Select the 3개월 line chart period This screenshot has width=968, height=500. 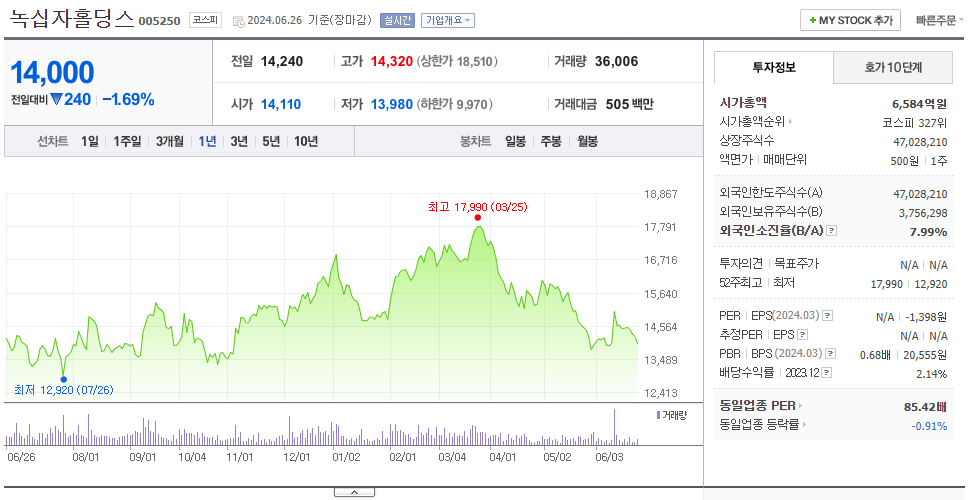[170, 141]
